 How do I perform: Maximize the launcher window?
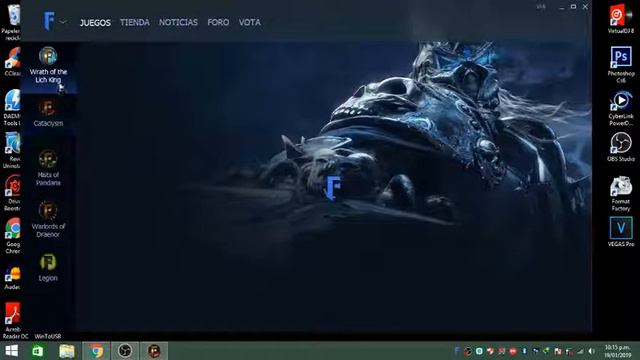[x=573, y=7]
